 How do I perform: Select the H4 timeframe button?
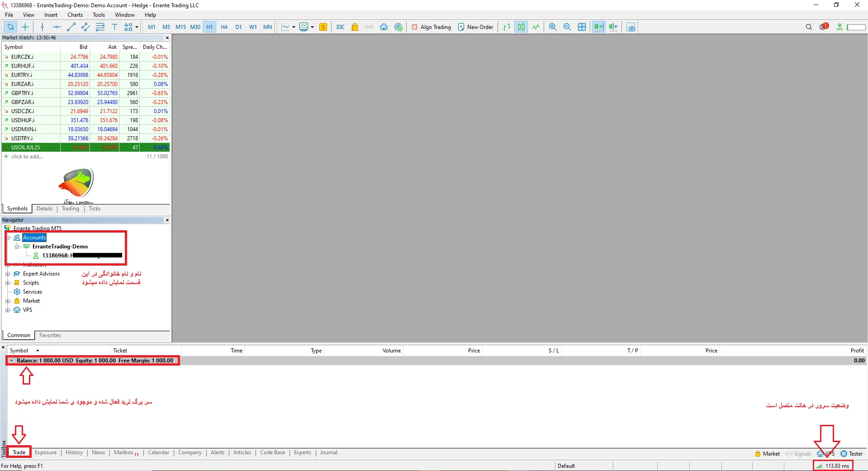[224, 27]
